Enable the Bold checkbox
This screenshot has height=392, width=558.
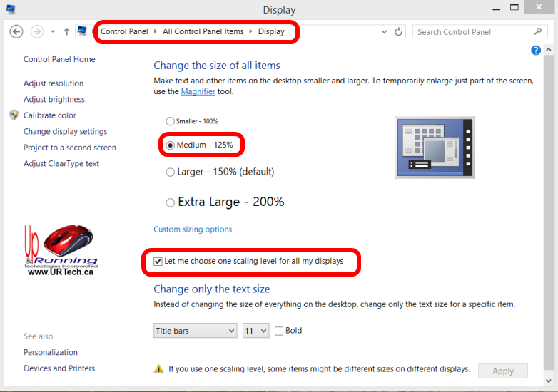click(x=279, y=331)
